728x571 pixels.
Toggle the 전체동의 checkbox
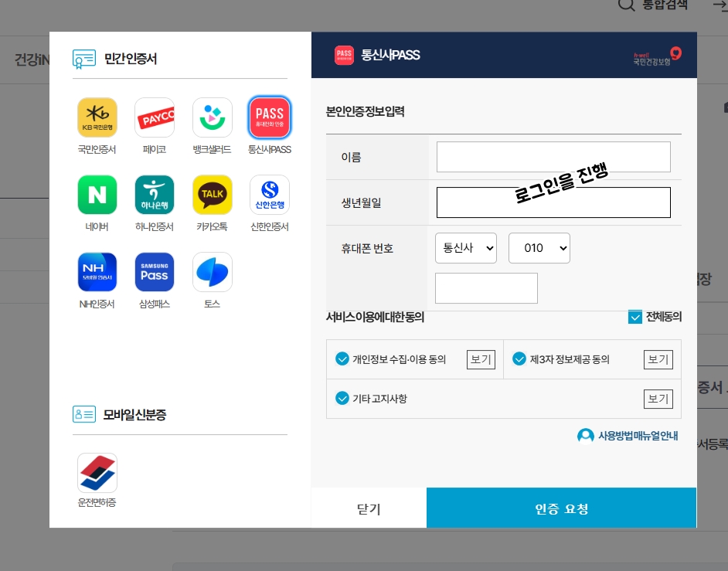tap(634, 317)
